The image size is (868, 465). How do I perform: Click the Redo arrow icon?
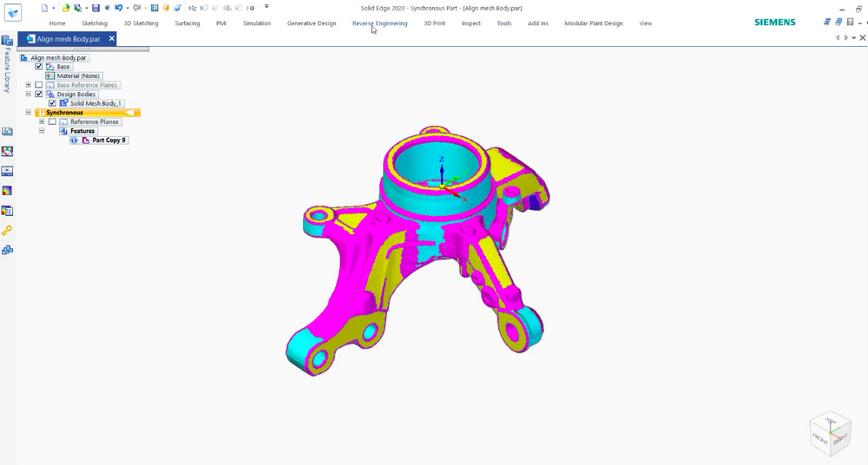[137, 8]
